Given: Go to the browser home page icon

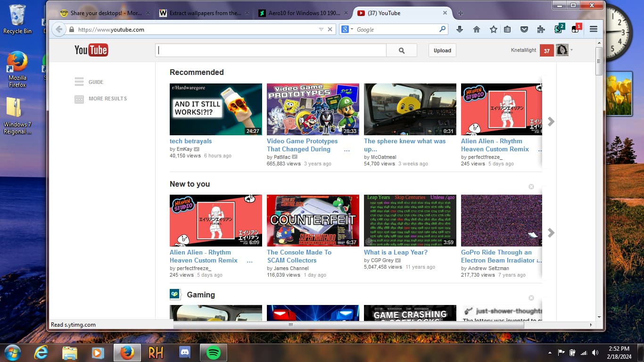Looking at the screenshot, I should [477, 29].
